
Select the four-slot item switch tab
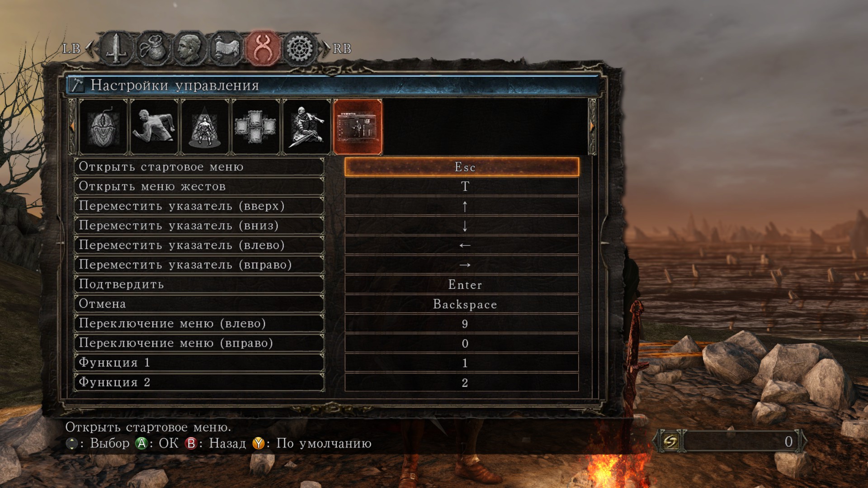point(255,127)
